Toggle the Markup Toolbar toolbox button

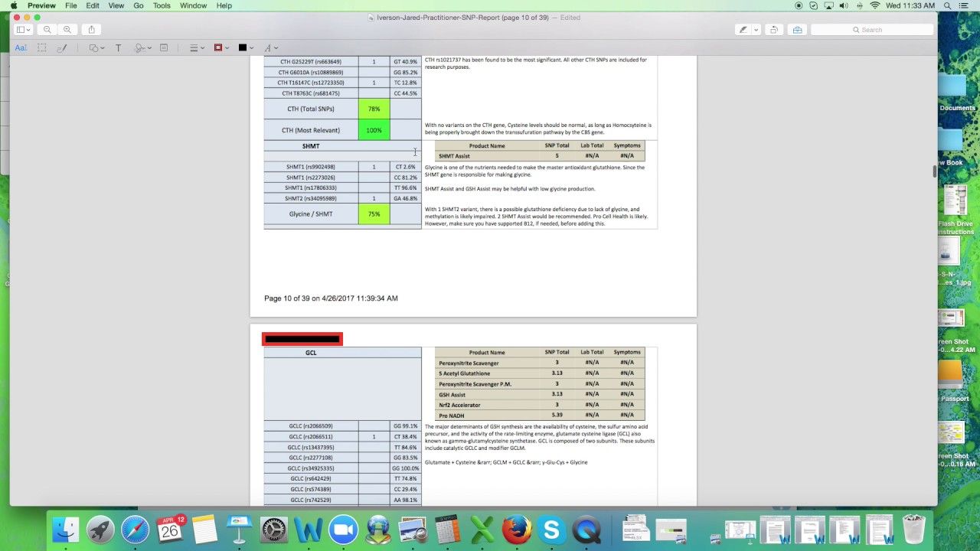coord(797,30)
